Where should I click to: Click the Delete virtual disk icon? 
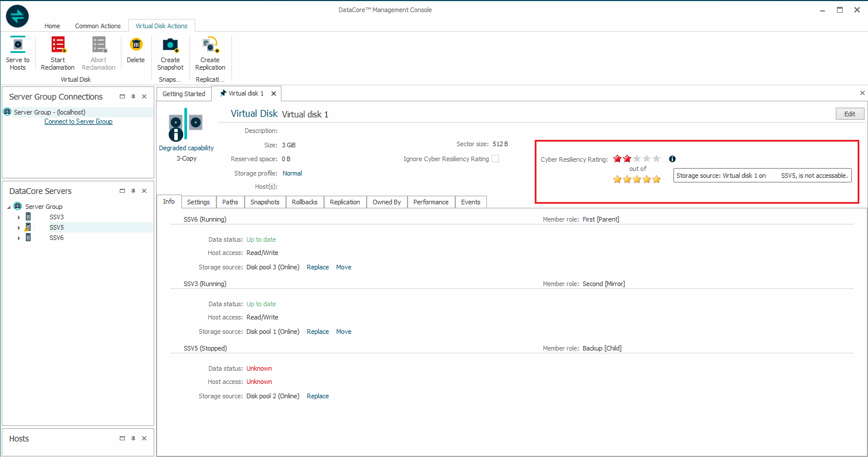136,45
